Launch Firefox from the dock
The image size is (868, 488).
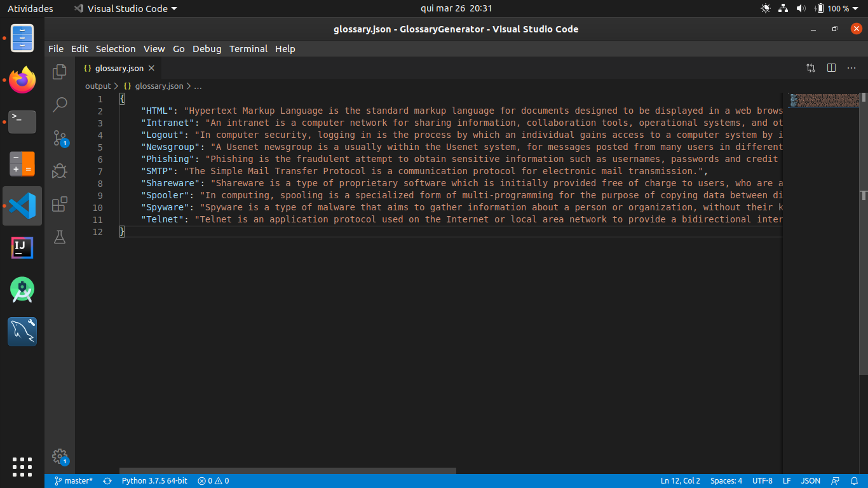tap(22, 80)
